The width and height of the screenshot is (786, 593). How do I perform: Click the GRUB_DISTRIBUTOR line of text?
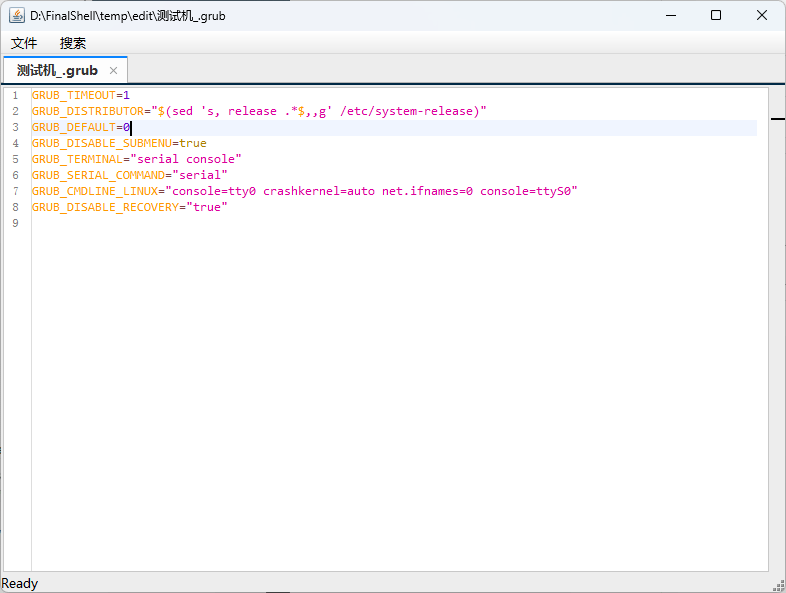pos(258,111)
